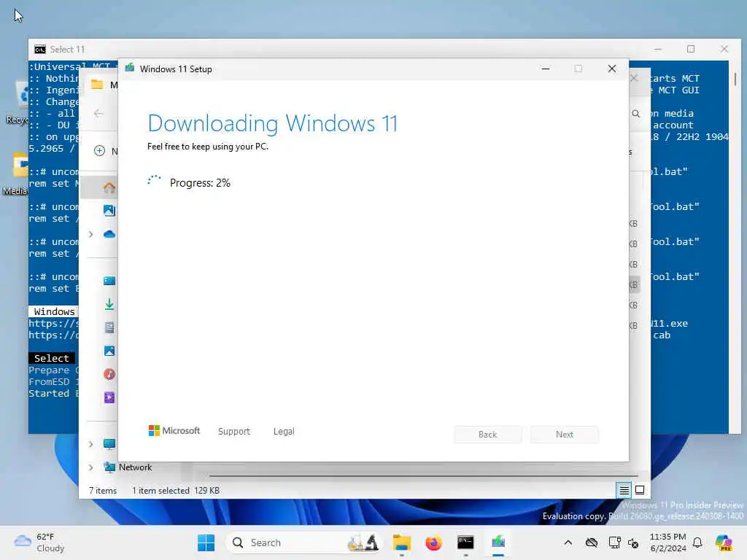
Task: Open the clock showing 11:35 PM
Action: [668, 542]
